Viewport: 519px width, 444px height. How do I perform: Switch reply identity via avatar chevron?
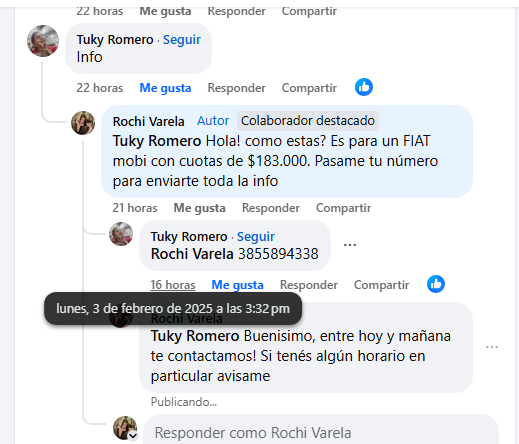coord(133,436)
